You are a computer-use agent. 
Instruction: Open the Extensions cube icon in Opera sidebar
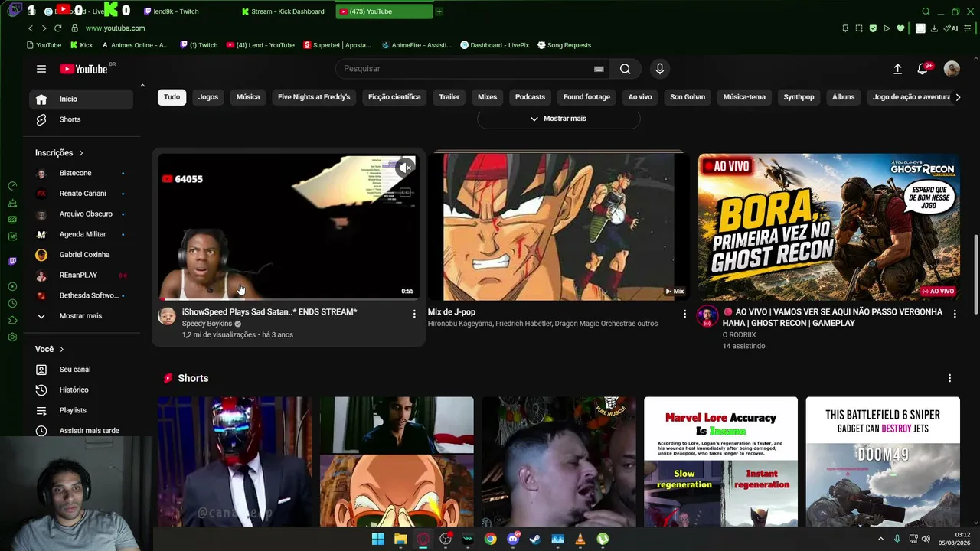[12, 320]
